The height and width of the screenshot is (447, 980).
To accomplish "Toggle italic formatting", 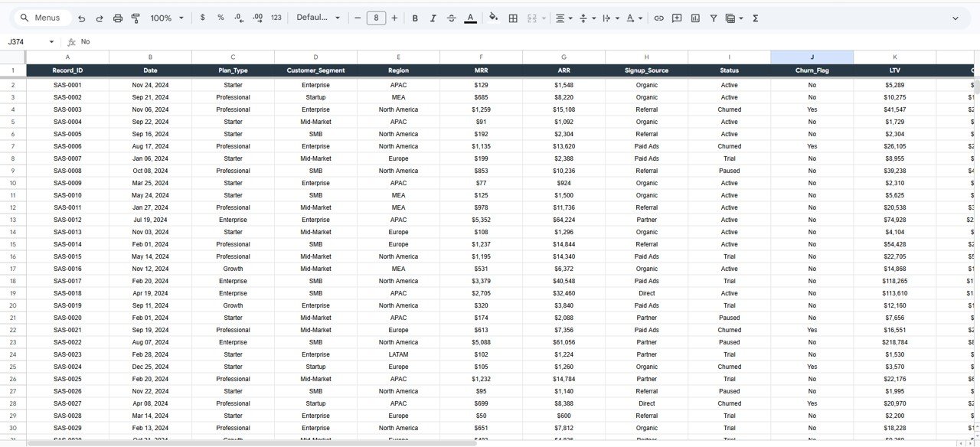I will click(433, 17).
